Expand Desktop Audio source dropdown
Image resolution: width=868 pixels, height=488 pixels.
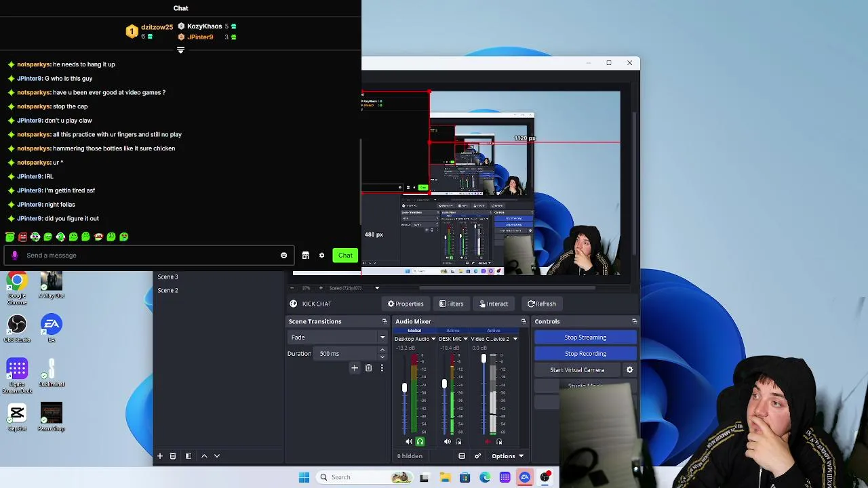[x=433, y=339]
